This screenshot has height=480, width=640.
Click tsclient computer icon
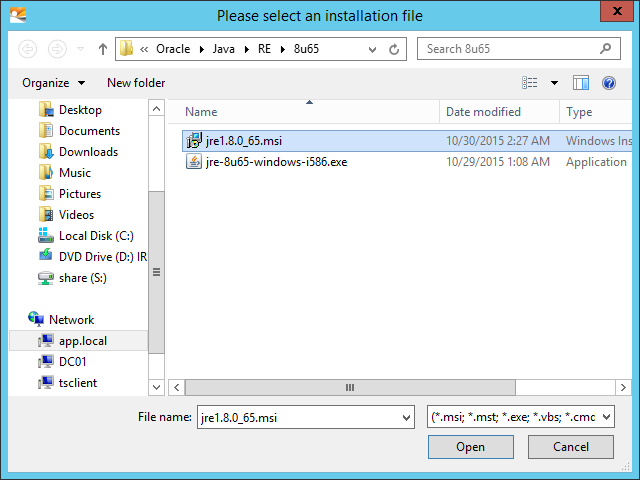pos(46,383)
